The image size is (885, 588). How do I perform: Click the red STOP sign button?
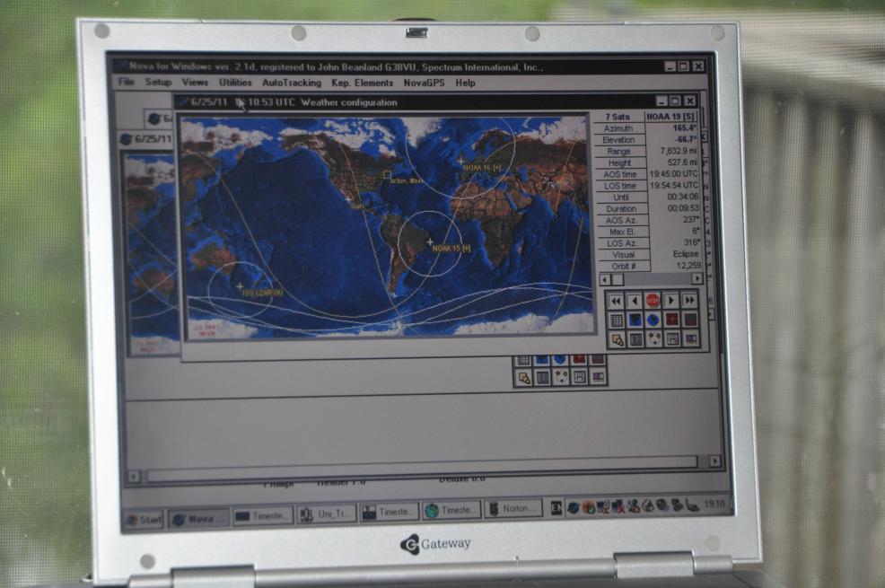point(653,301)
